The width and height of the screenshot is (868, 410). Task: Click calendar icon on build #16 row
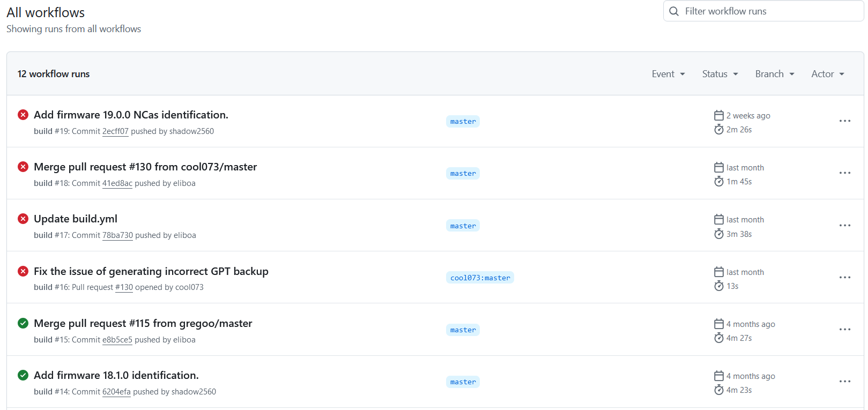719,272
